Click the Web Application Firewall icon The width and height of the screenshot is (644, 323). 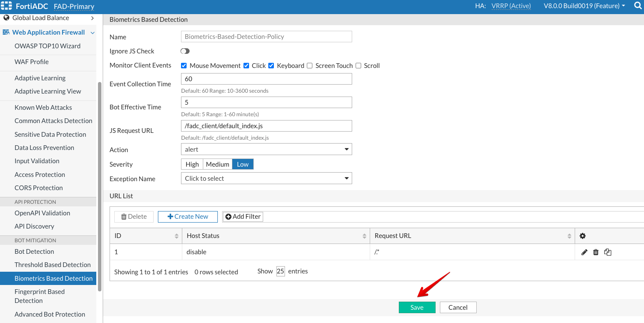click(6, 32)
